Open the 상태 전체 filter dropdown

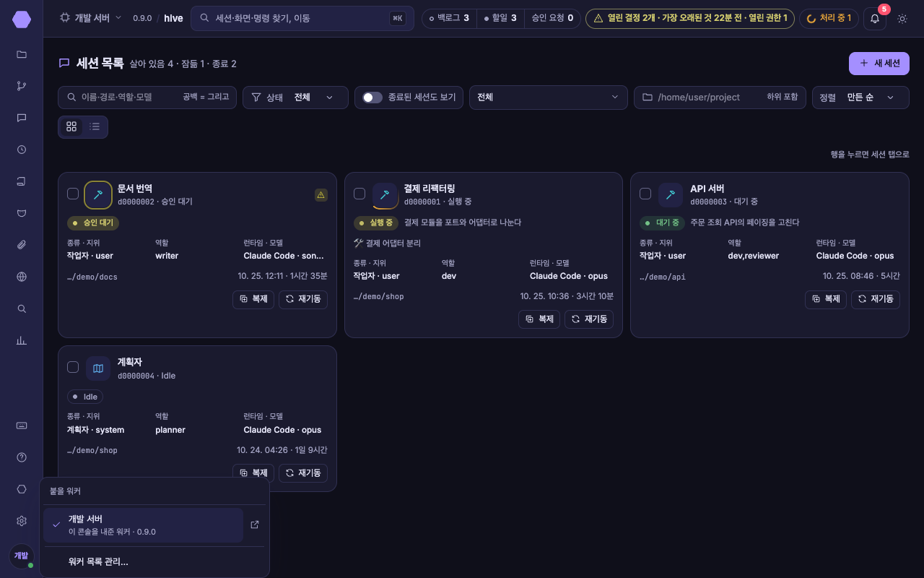click(x=295, y=98)
